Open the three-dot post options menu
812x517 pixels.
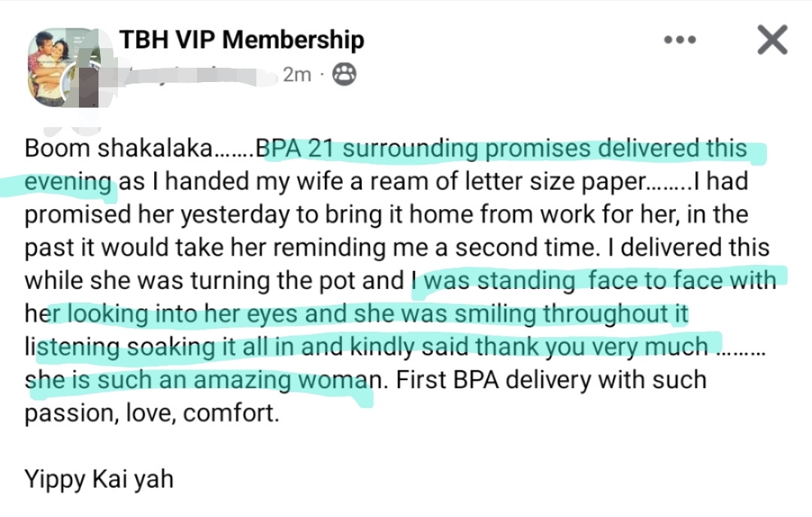(680, 41)
